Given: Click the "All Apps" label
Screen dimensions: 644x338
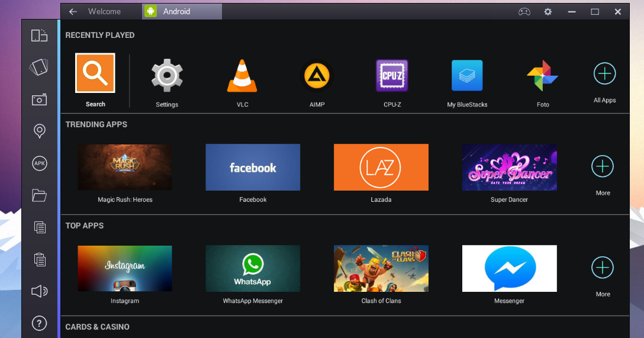Looking at the screenshot, I should [604, 100].
